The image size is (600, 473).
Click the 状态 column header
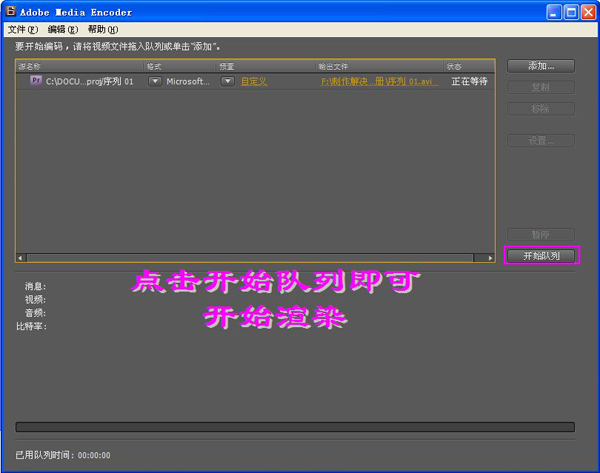(x=469, y=67)
